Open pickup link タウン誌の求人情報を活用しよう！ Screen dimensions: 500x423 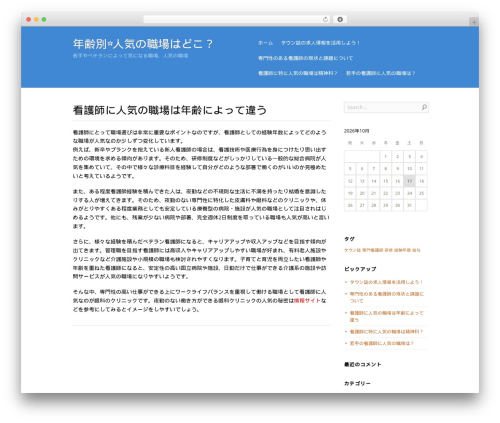click(x=386, y=282)
